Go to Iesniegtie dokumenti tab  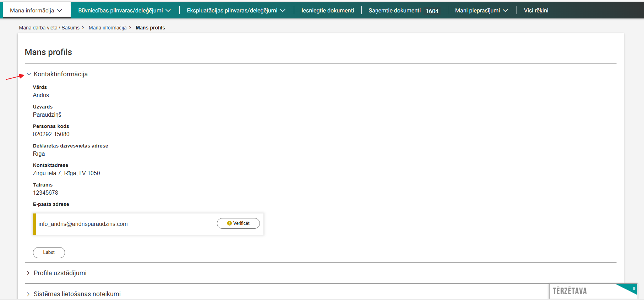[x=328, y=11]
